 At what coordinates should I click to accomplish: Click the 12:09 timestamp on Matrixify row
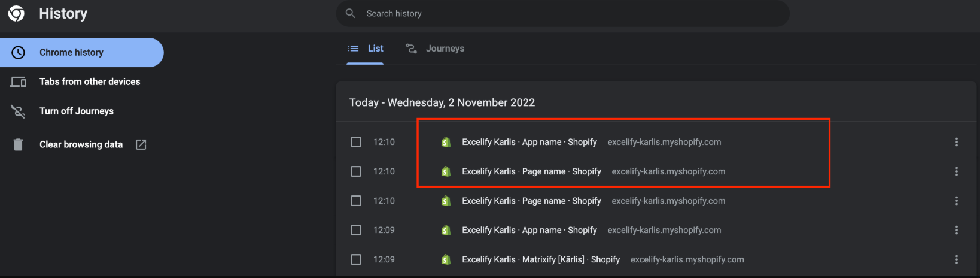click(384, 259)
